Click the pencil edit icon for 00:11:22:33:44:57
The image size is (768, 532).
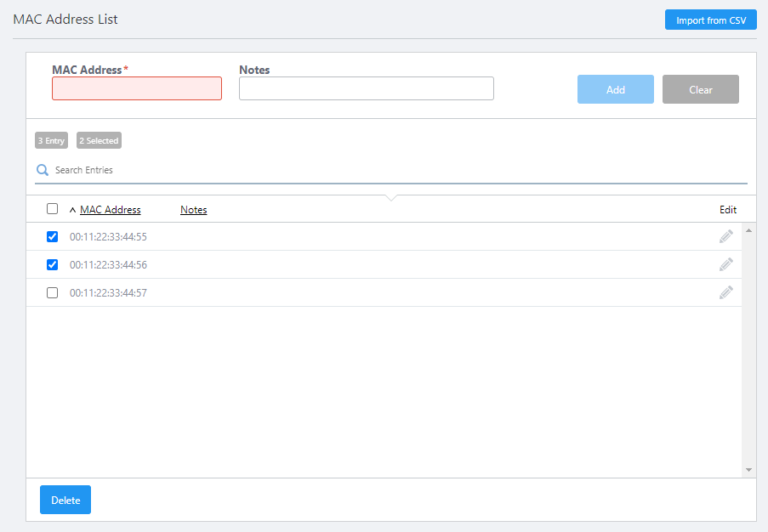[x=725, y=293]
